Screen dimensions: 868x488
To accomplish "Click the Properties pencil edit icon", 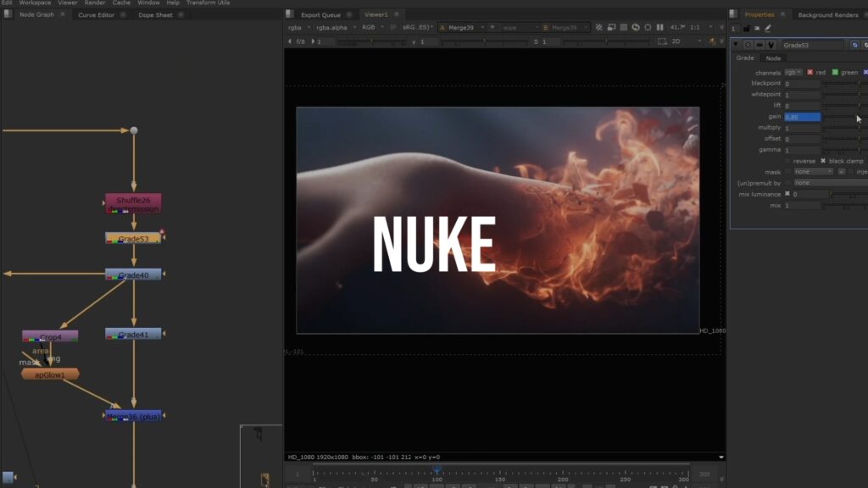I will click(768, 28).
